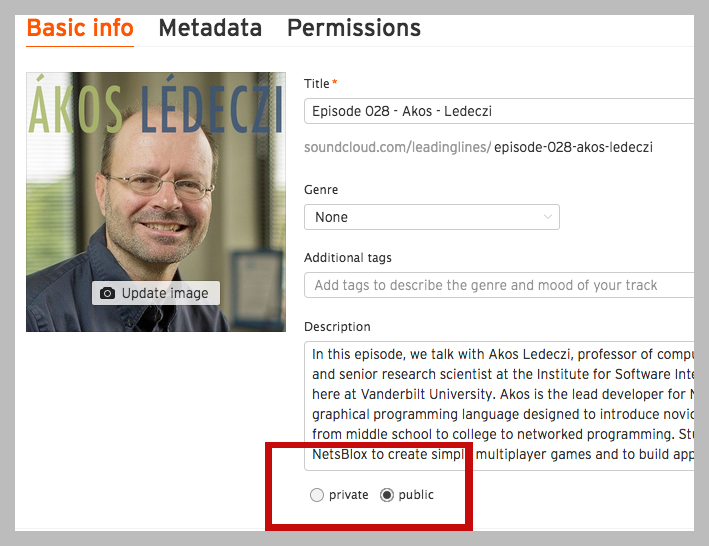
Task: Click the Genre dropdown chevron arrow
Action: [548, 217]
